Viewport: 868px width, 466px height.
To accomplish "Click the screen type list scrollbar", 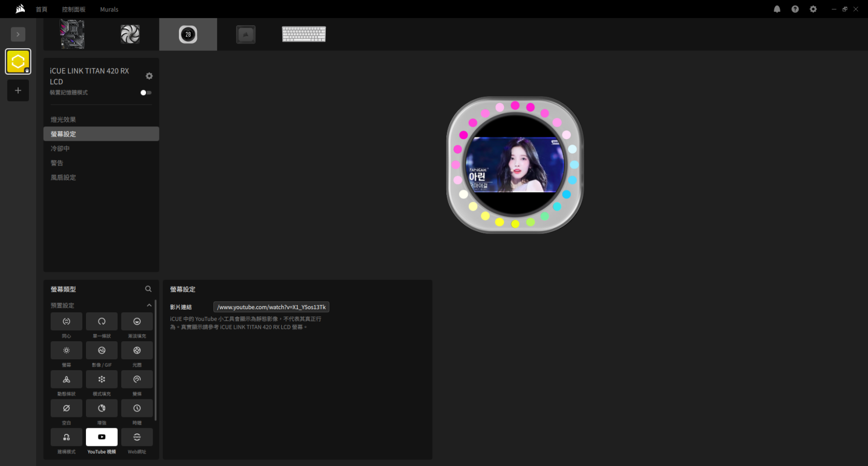I will point(155,368).
